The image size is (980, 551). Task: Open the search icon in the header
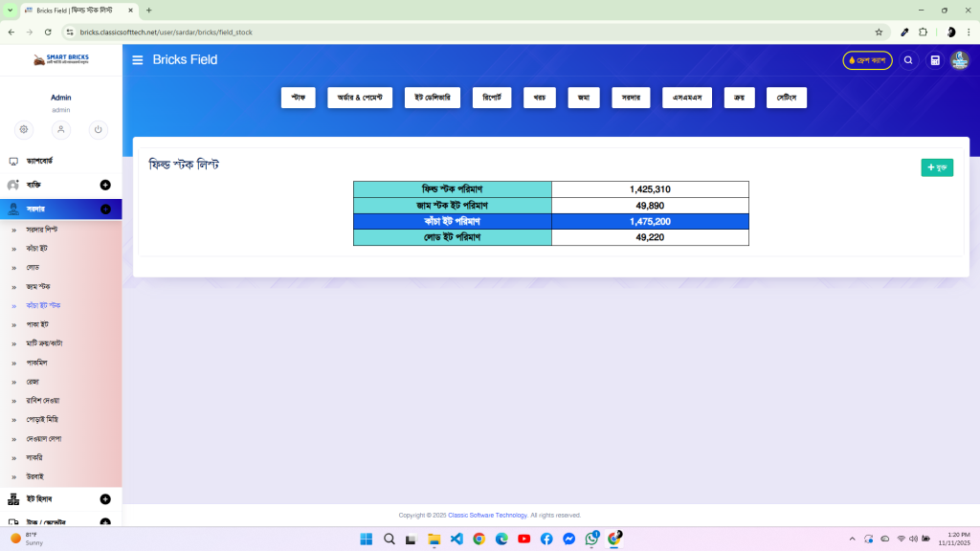pyautogui.click(x=907, y=59)
